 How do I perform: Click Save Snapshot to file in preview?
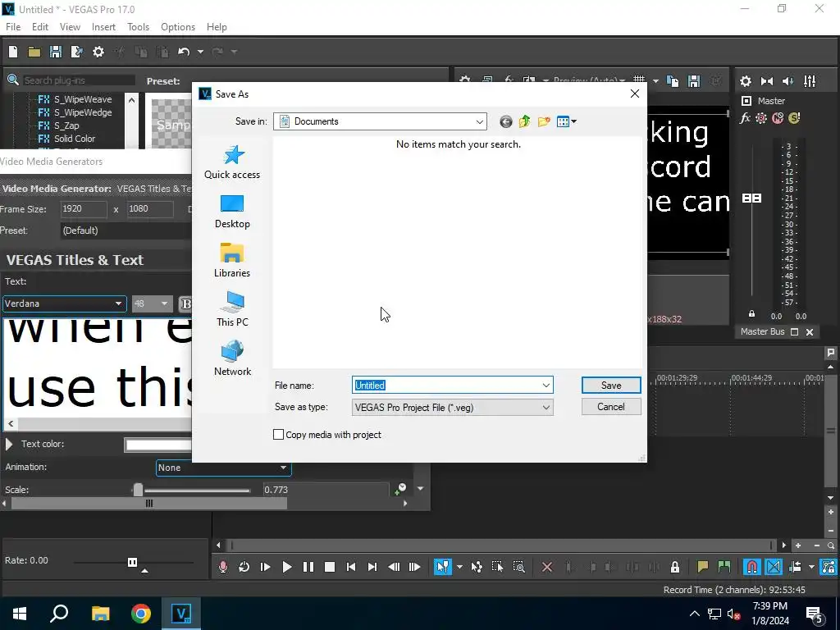tap(694, 81)
